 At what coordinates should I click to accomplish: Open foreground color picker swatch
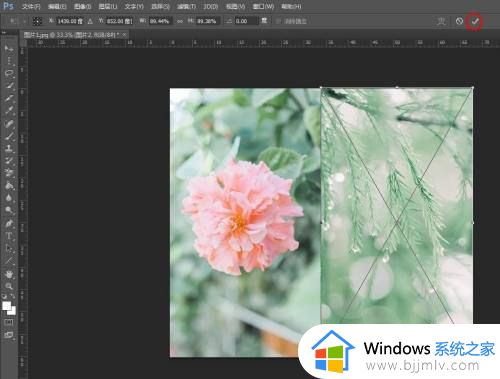(6, 305)
